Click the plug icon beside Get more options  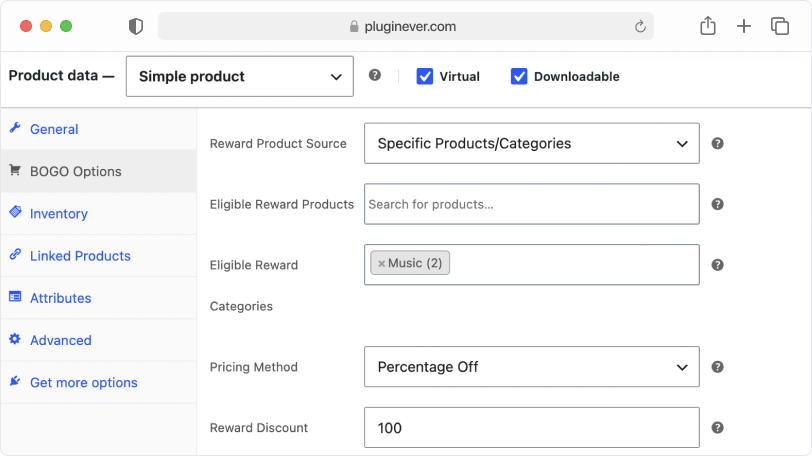pyautogui.click(x=15, y=381)
